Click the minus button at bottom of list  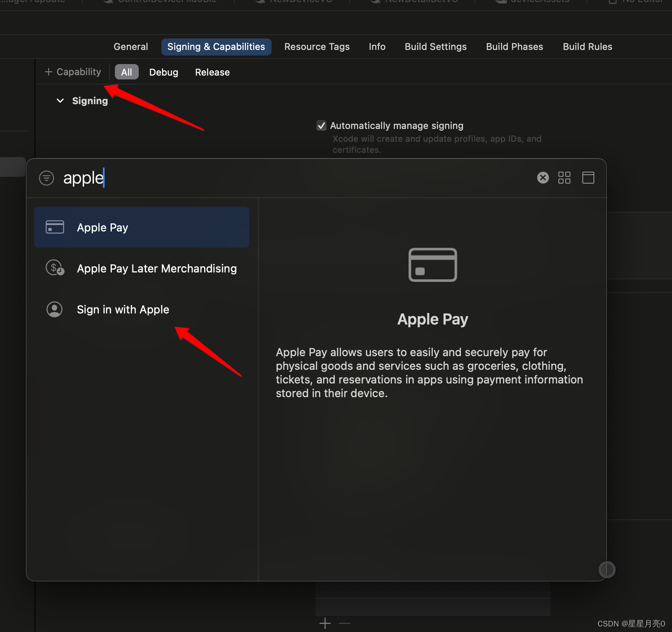coord(345,623)
